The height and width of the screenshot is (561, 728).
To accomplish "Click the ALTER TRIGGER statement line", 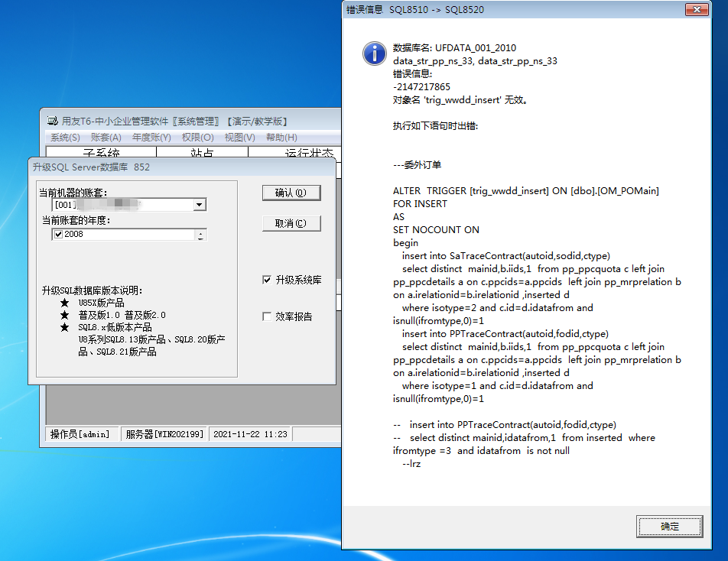I will 525,191.
